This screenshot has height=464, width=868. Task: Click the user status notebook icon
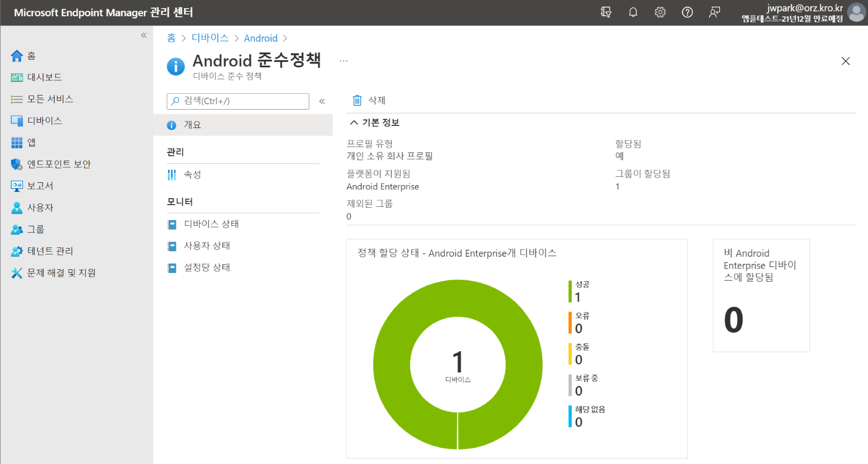point(172,246)
